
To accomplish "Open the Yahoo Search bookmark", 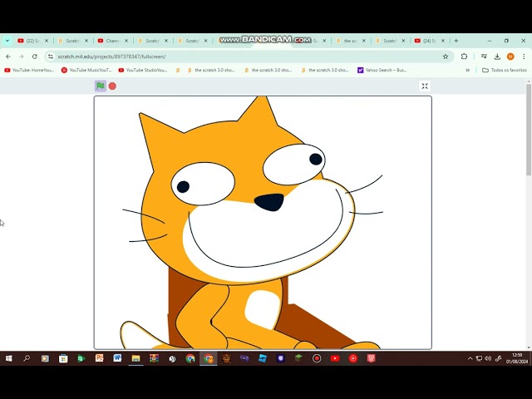I will tap(382, 70).
